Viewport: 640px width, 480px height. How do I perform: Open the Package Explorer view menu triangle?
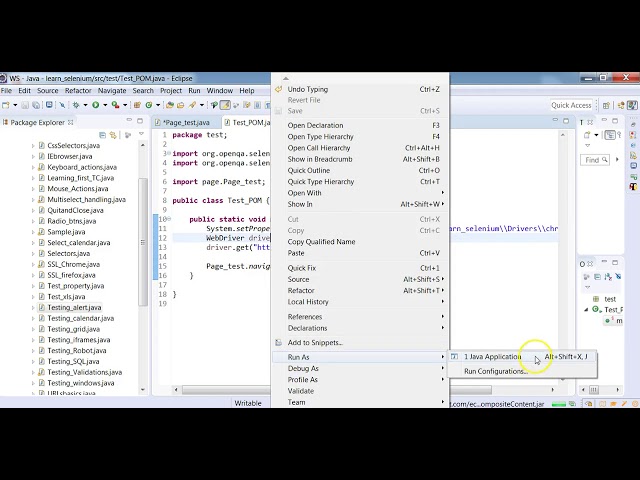(141, 134)
